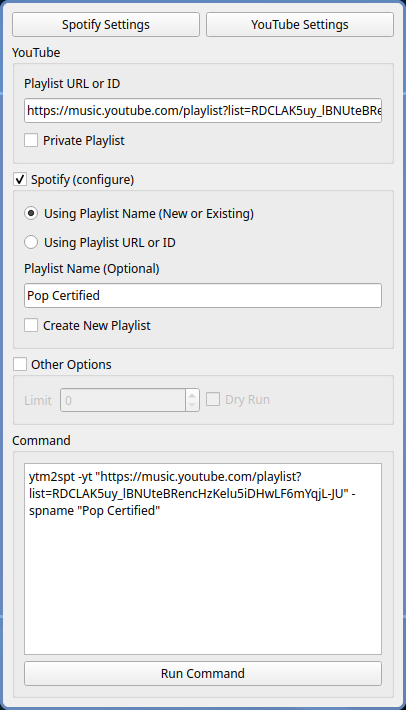The height and width of the screenshot is (710, 406).
Task: Run the ytm2spt command
Action: tap(203, 674)
